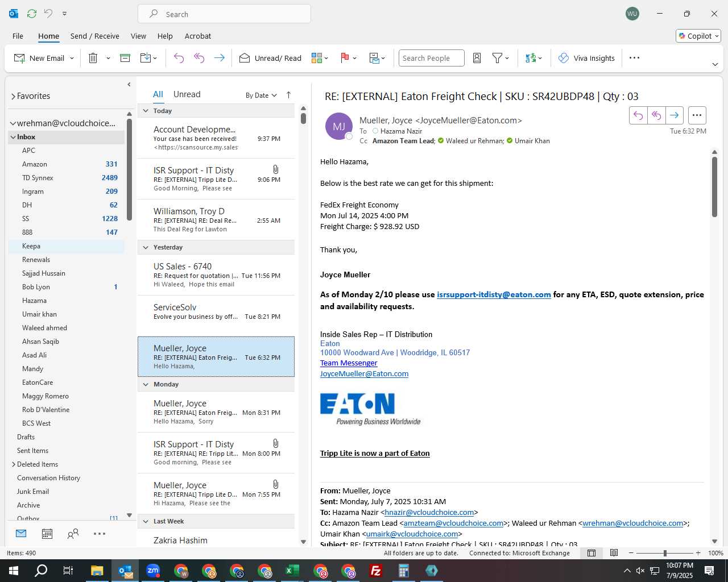Toggle Unread/Read for selected message
The width and height of the screenshot is (728, 582).
[270, 58]
